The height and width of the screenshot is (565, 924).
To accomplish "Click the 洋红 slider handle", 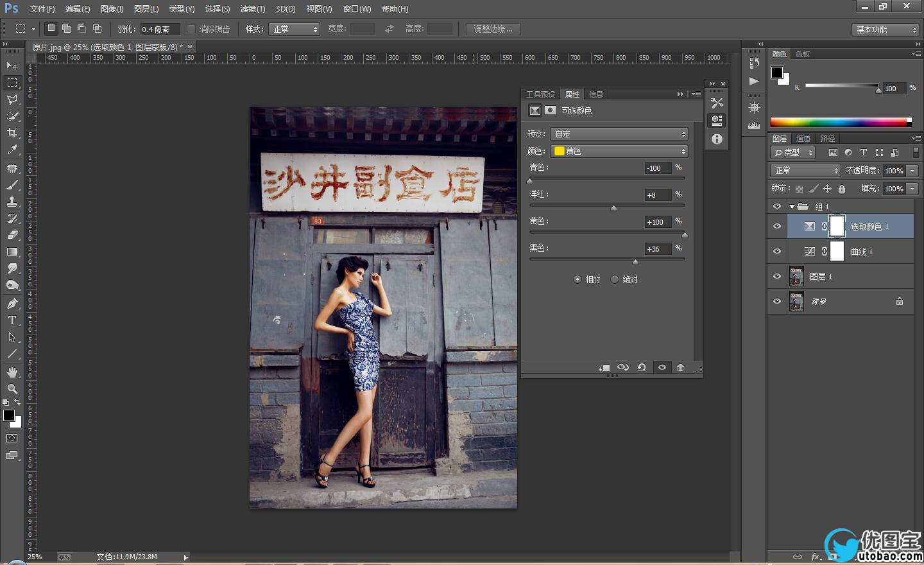I will pos(613,208).
